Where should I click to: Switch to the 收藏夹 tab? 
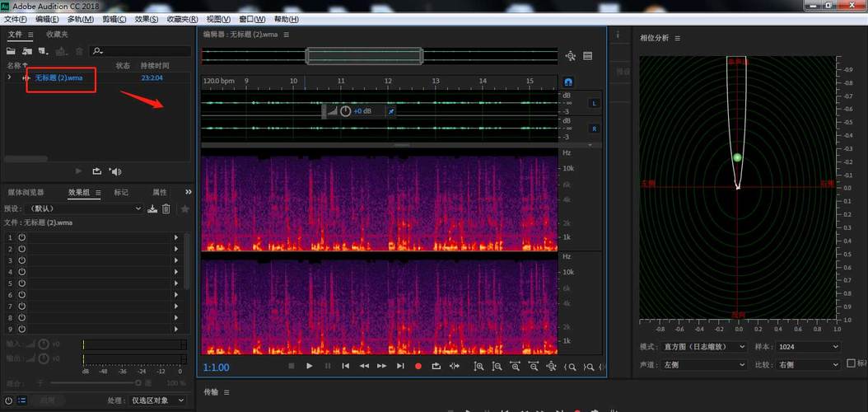tap(57, 35)
